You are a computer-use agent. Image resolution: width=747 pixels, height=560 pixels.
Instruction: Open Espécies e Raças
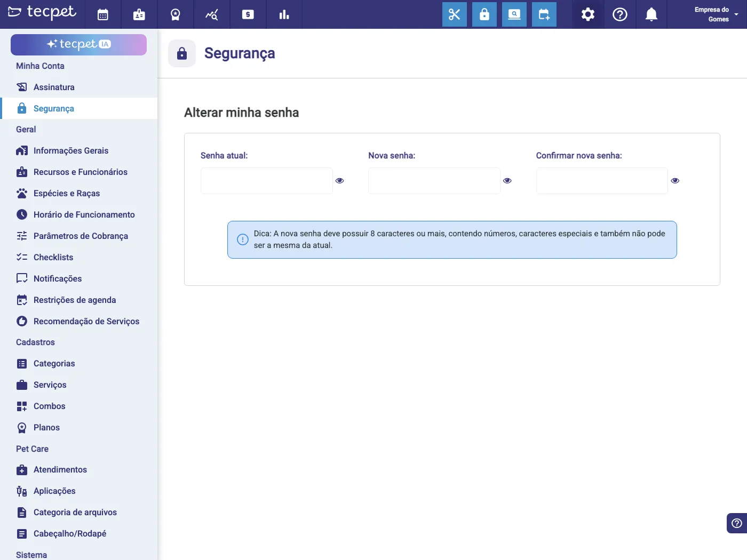coord(79,194)
